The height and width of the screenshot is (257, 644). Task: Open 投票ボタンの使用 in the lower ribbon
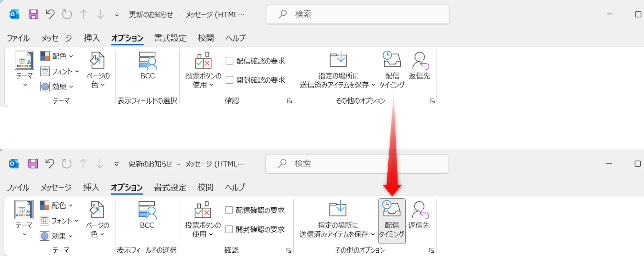tap(203, 220)
